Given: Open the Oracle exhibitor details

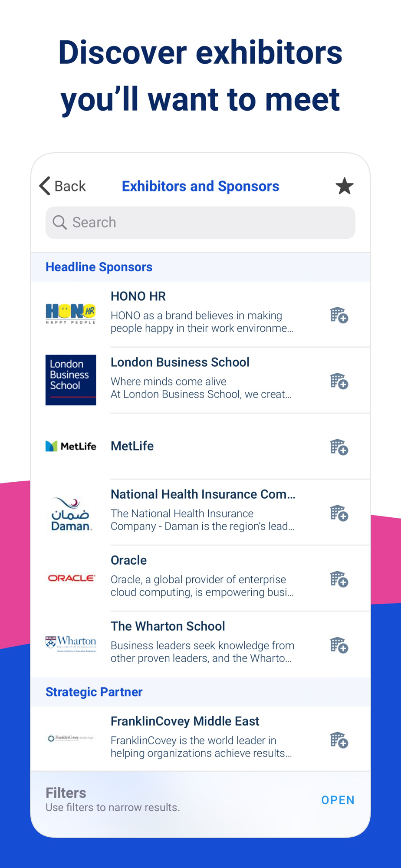Looking at the screenshot, I should pyautogui.click(x=200, y=578).
